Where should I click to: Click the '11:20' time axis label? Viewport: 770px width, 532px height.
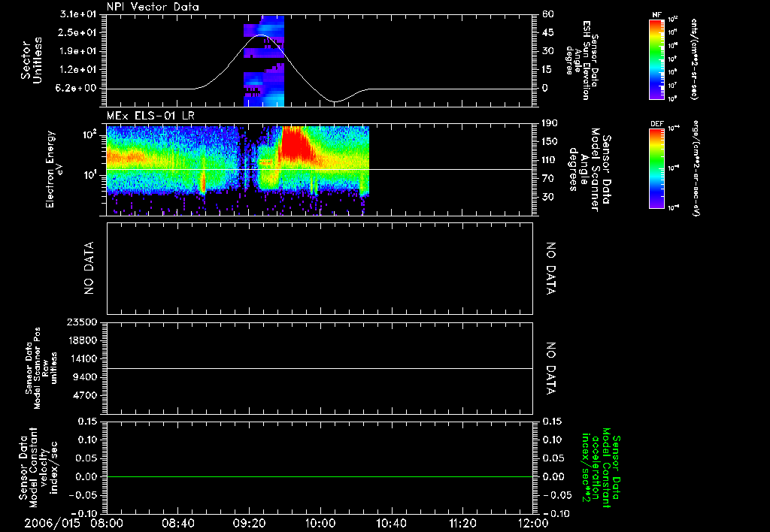click(x=462, y=523)
